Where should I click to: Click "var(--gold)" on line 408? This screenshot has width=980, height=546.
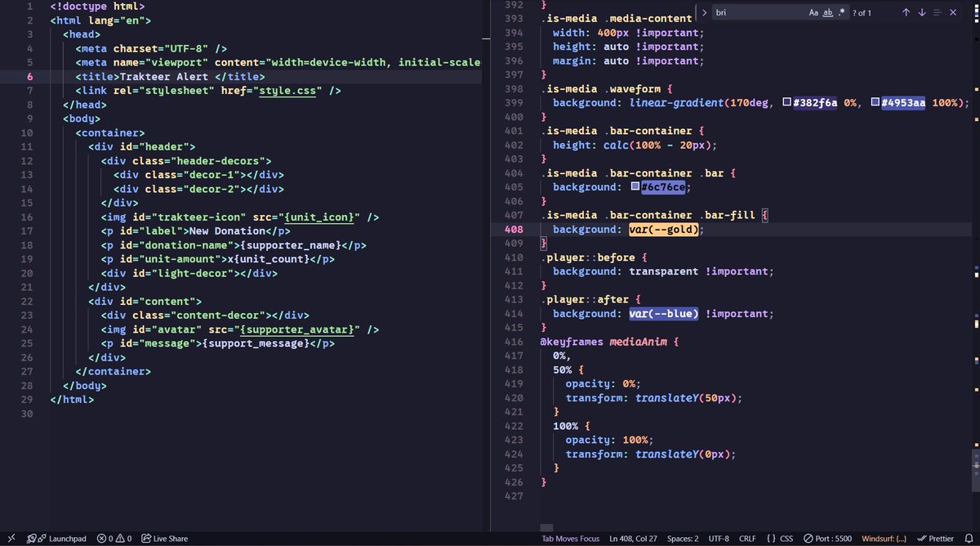pyautogui.click(x=664, y=230)
